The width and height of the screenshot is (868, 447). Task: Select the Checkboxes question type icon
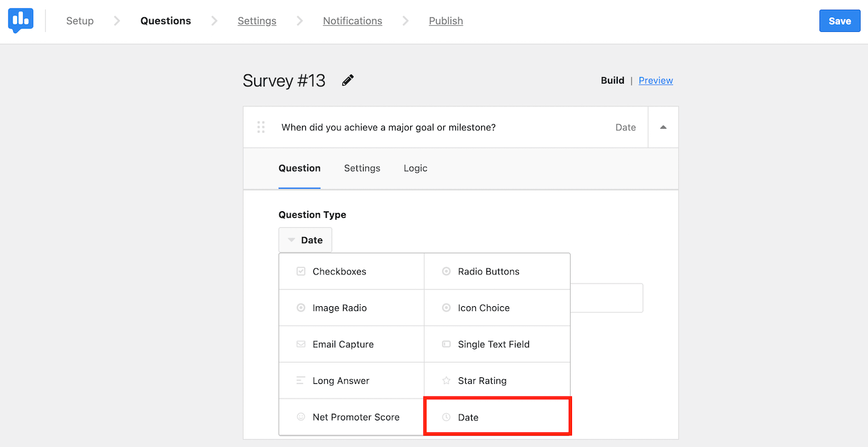[x=300, y=271]
